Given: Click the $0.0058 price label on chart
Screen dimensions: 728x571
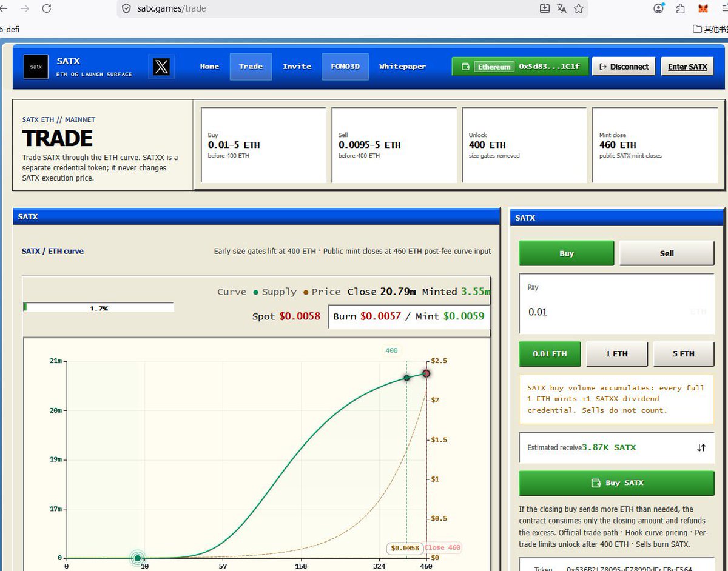Looking at the screenshot, I should click(405, 548).
